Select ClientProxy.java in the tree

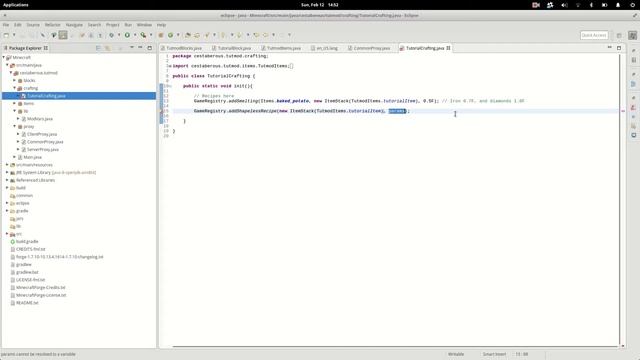coord(42,134)
